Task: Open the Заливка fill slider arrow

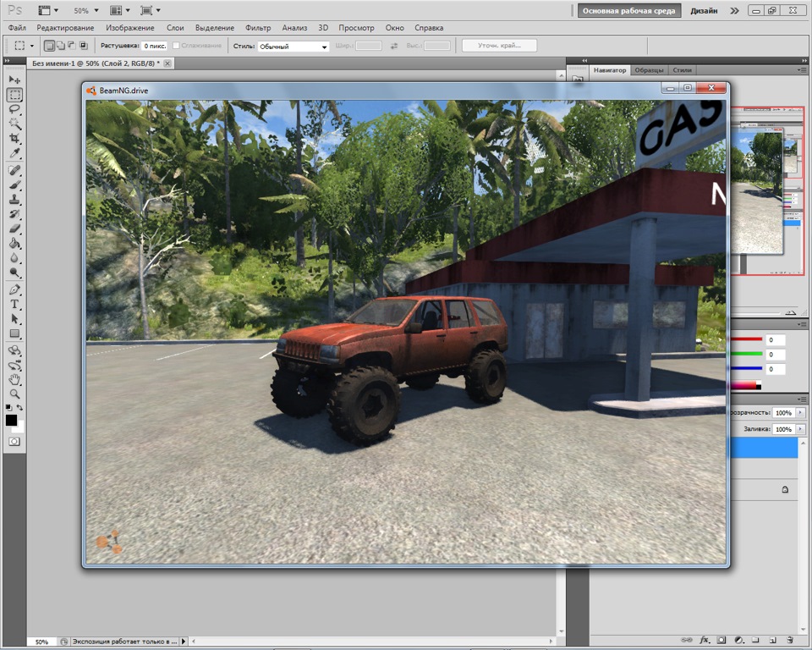Action: point(801,429)
